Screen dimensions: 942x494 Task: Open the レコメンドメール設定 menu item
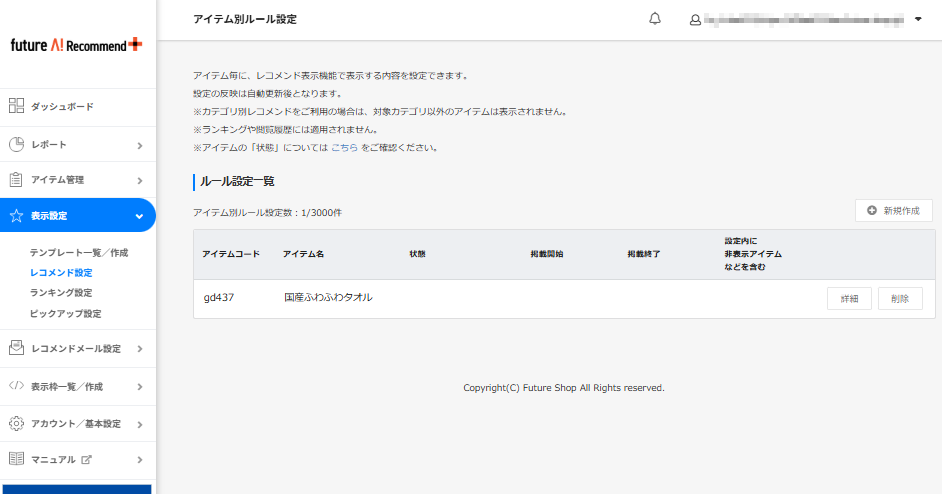click(x=78, y=349)
